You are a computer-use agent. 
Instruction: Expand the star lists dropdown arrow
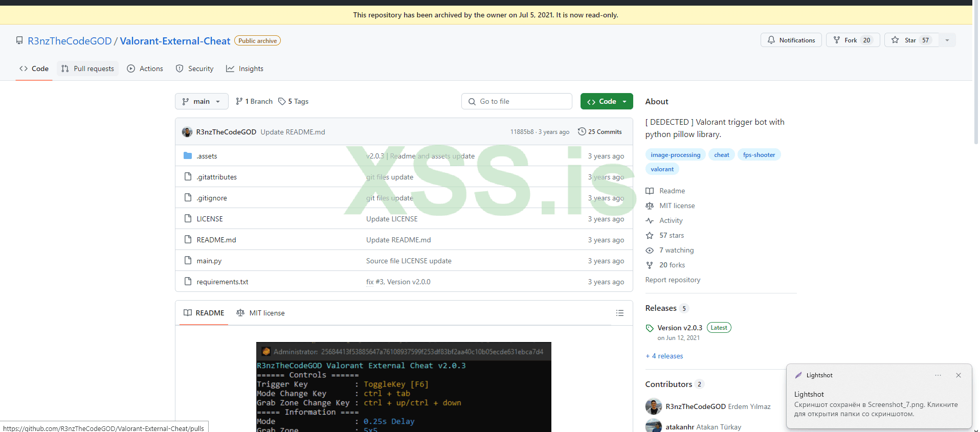pos(947,40)
